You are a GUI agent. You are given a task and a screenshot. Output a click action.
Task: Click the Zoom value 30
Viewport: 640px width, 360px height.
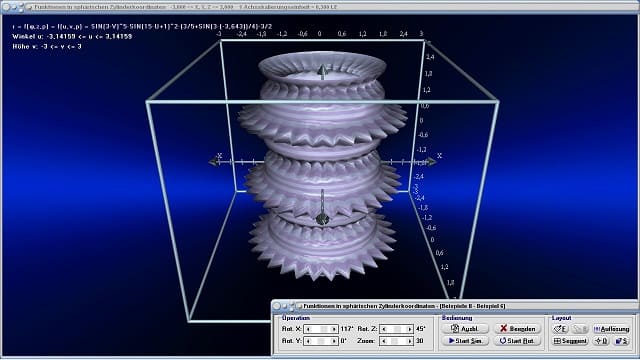click(x=420, y=341)
